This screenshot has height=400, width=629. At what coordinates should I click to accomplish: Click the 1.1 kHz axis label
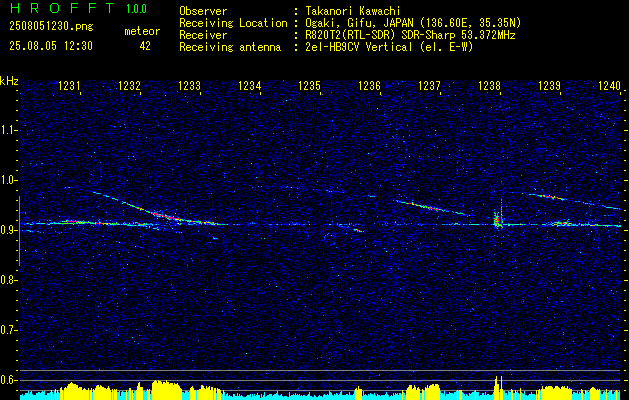[9, 130]
